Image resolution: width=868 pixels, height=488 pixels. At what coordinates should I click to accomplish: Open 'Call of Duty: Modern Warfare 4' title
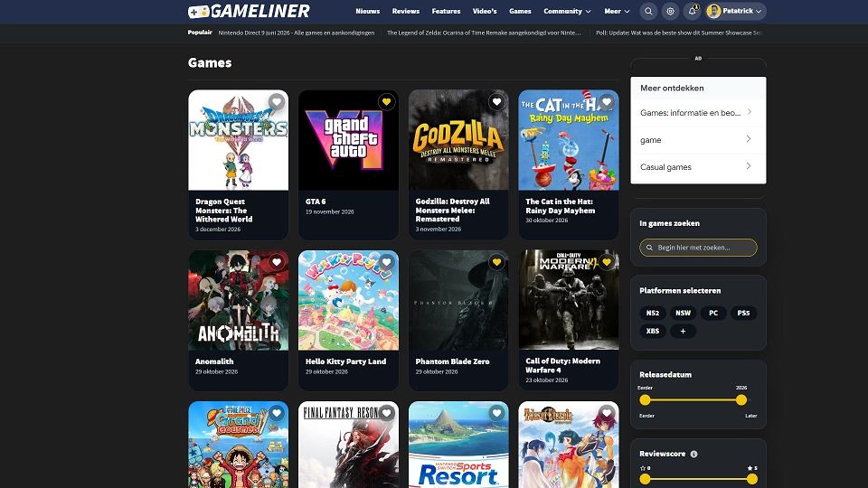click(563, 365)
